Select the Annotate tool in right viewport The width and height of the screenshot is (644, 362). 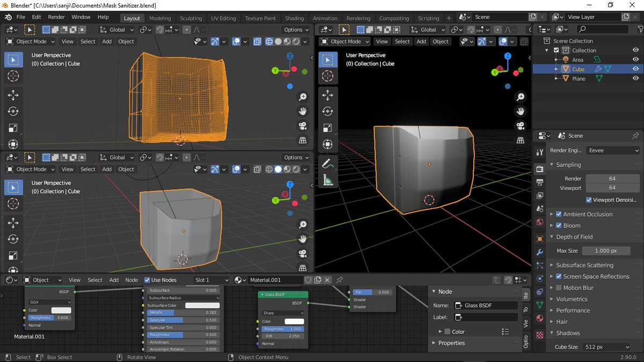click(x=328, y=164)
